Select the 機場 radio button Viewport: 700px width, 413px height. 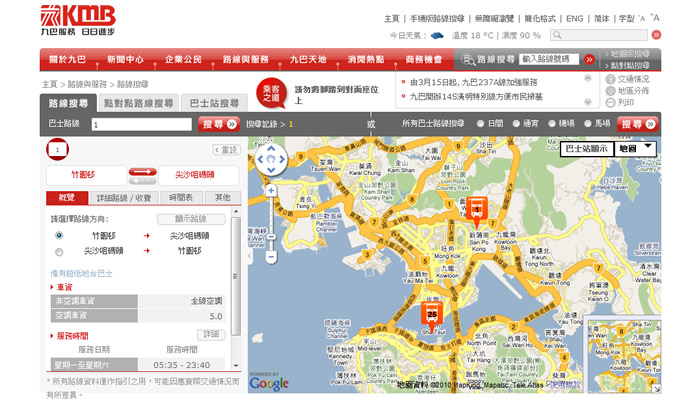point(552,124)
